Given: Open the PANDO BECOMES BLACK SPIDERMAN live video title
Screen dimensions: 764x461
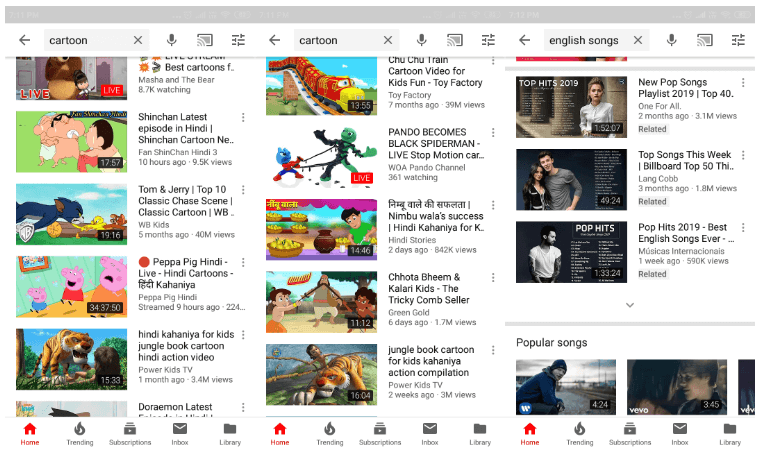Looking at the screenshot, I should tap(436, 144).
